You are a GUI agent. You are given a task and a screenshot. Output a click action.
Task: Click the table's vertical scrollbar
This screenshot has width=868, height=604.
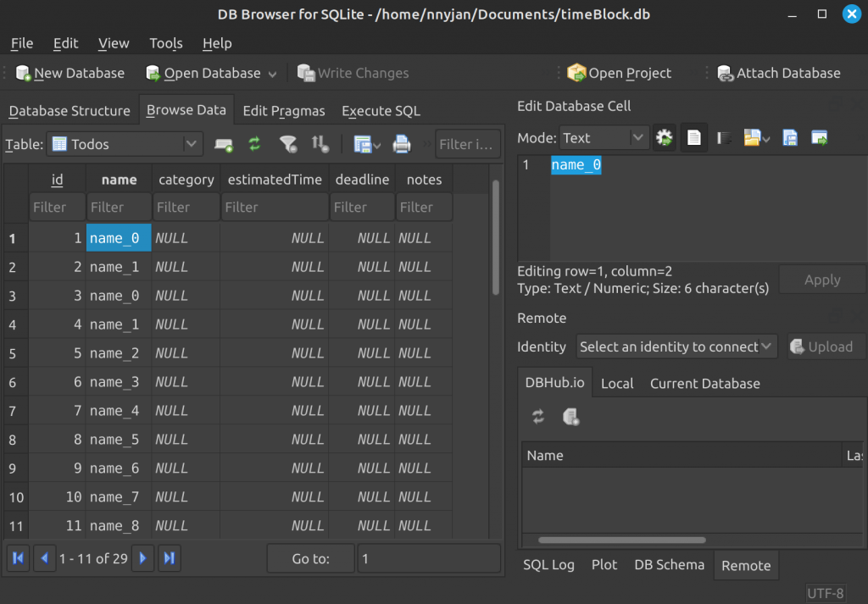(495, 238)
